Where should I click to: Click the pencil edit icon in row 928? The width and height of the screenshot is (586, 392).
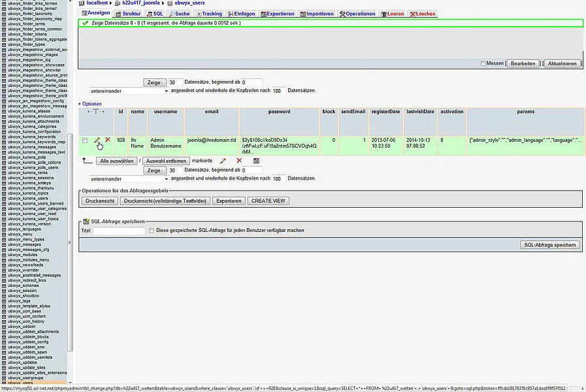97,140
